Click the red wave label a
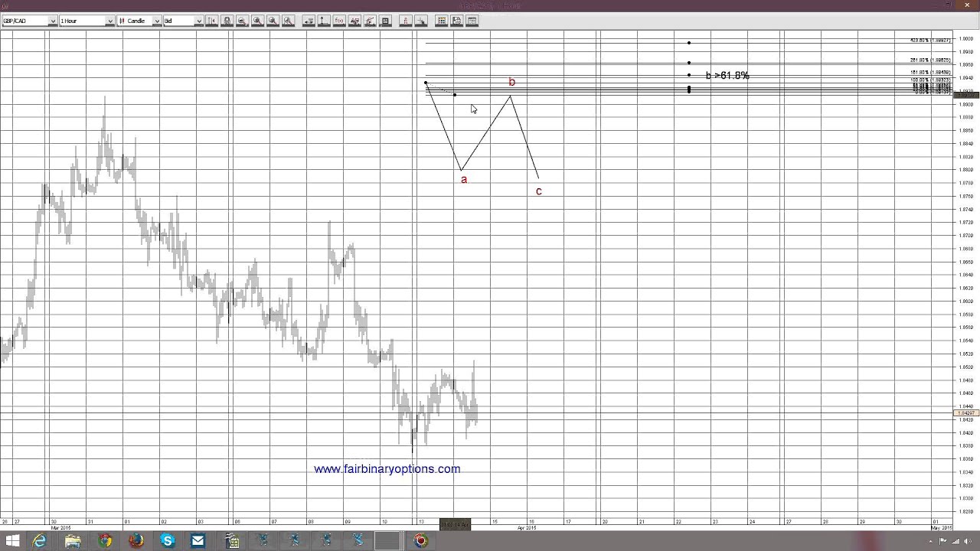Image resolution: width=980 pixels, height=551 pixels. (x=464, y=180)
